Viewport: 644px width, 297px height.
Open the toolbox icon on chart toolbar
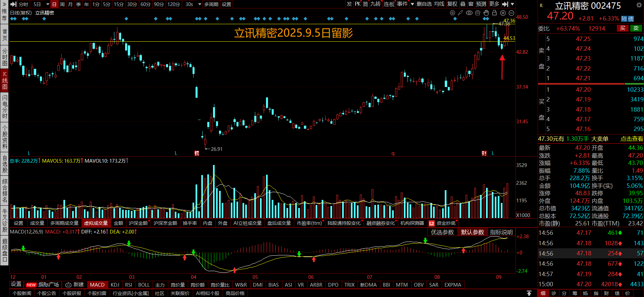(478, 13)
